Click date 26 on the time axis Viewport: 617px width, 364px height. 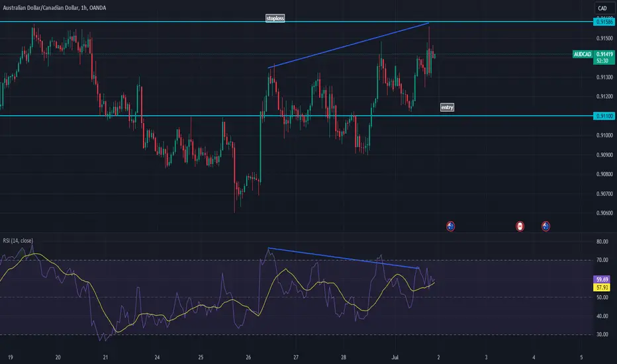[248, 357]
